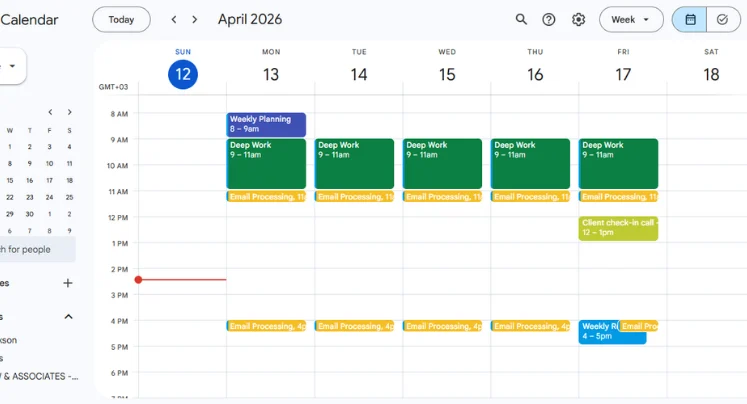Select Wednesday 15 date header
Image resolution: width=747 pixels, height=404 pixels.
[x=447, y=74]
